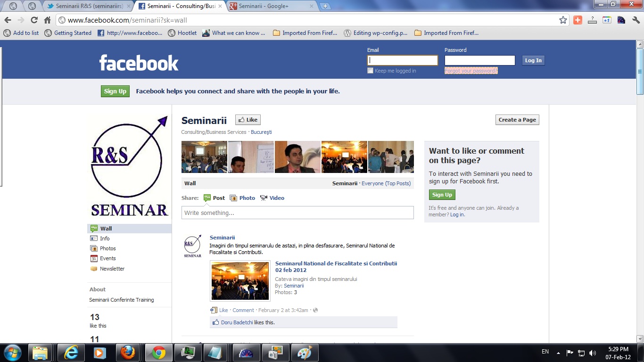
Task: Open the man in suit photo thumbnail
Action: click(x=297, y=157)
